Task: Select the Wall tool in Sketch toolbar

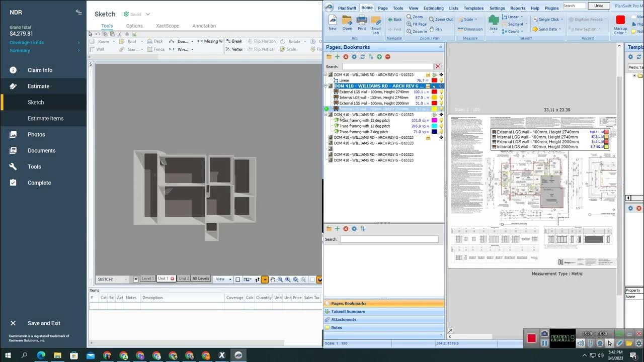Action: (x=97, y=49)
